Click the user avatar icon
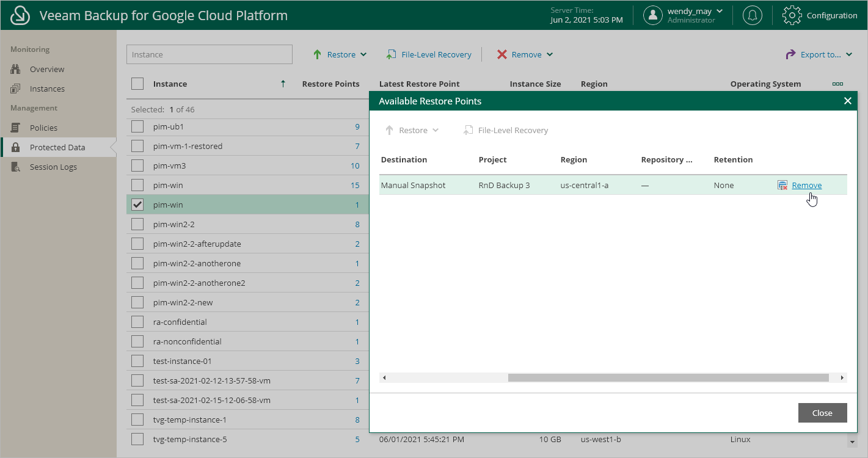The height and width of the screenshot is (458, 868). 653,15
